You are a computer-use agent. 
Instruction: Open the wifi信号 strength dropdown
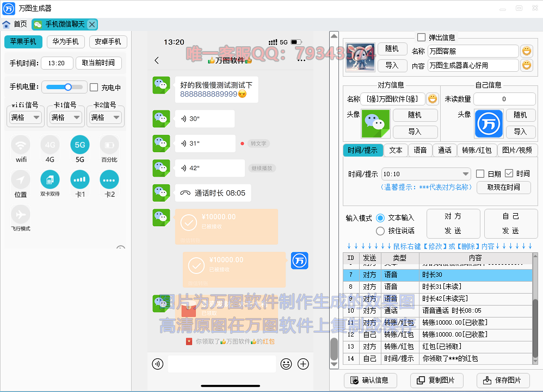coord(25,117)
